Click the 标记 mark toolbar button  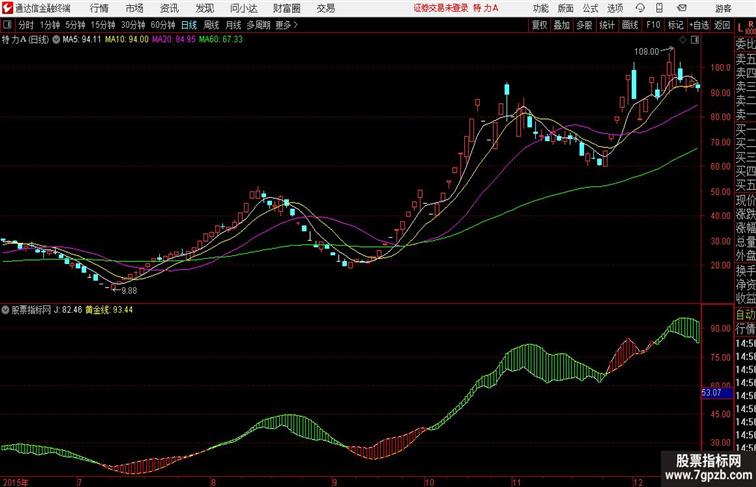coord(675,25)
